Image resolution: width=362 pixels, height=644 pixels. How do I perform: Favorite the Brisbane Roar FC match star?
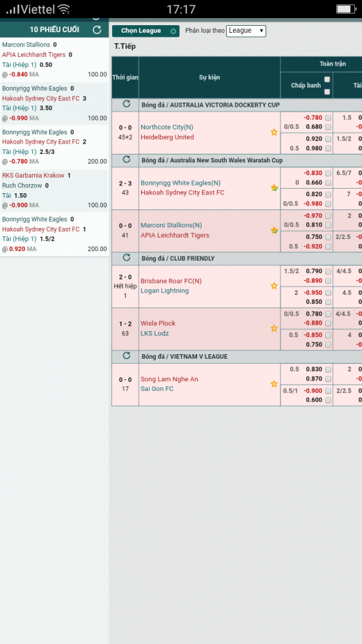click(x=274, y=286)
